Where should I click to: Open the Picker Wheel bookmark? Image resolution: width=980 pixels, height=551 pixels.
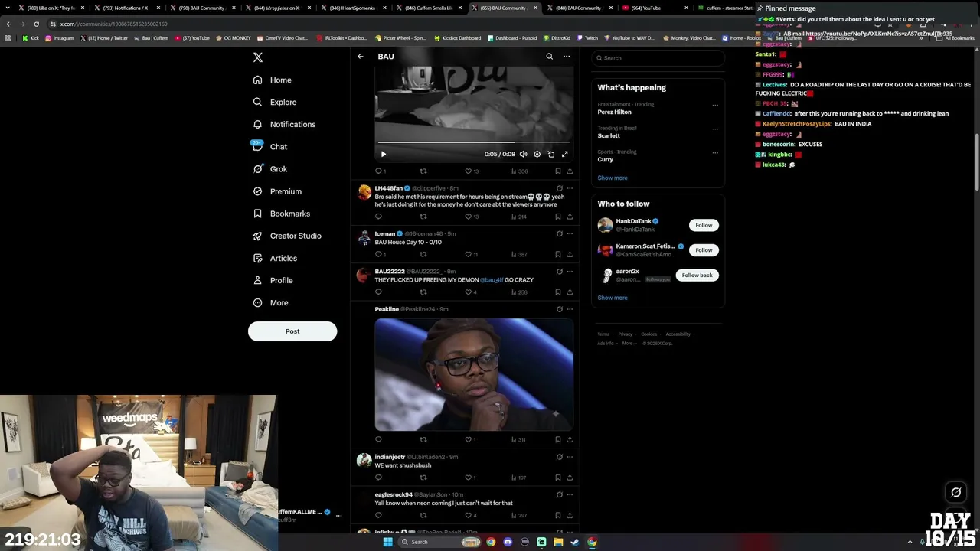400,37
